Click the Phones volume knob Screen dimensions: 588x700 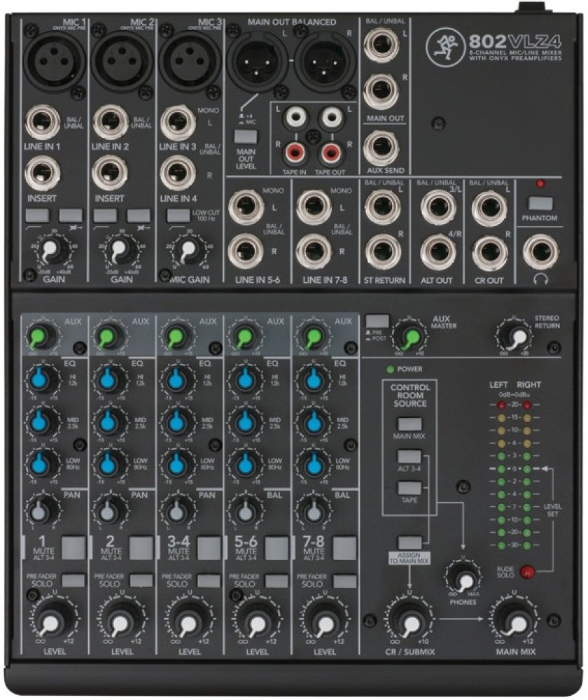click(463, 577)
